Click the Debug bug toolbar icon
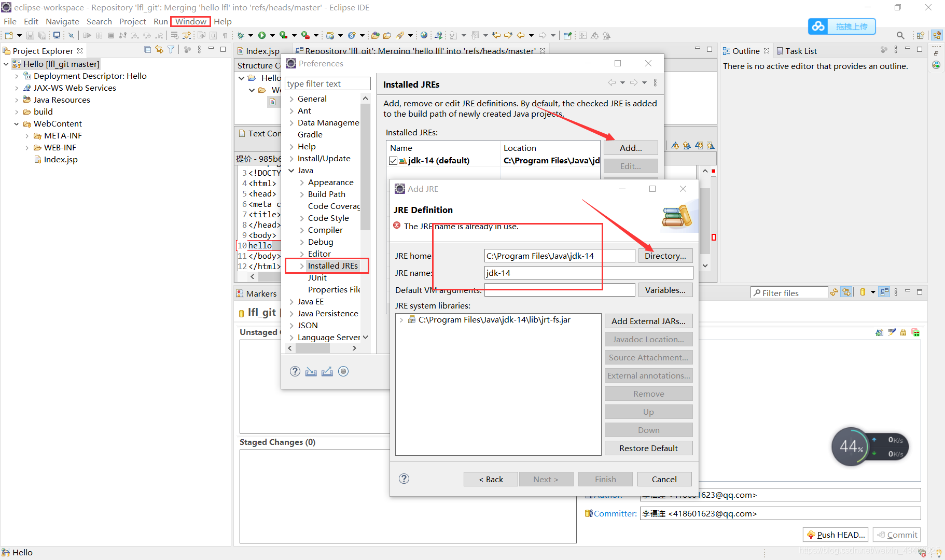 pos(240,35)
